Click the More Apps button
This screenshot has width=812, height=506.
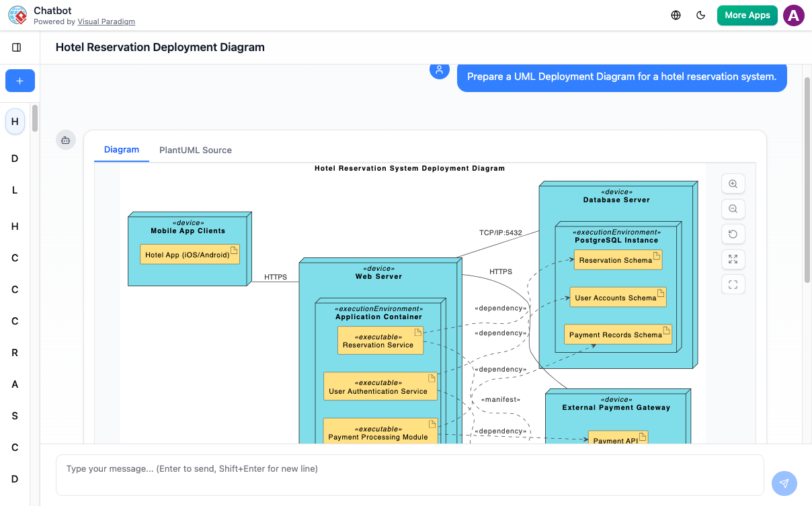click(x=747, y=15)
